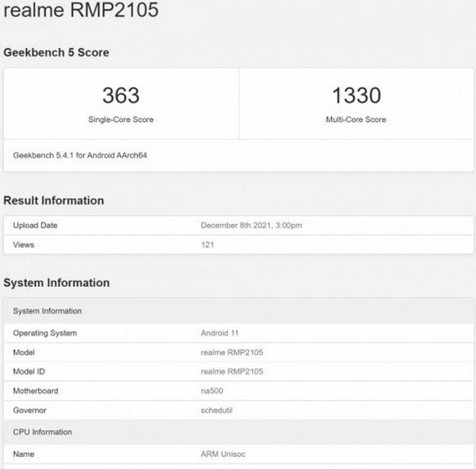476x469 pixels.
Task: Click the Views label
Action: [x=23, y=245]
